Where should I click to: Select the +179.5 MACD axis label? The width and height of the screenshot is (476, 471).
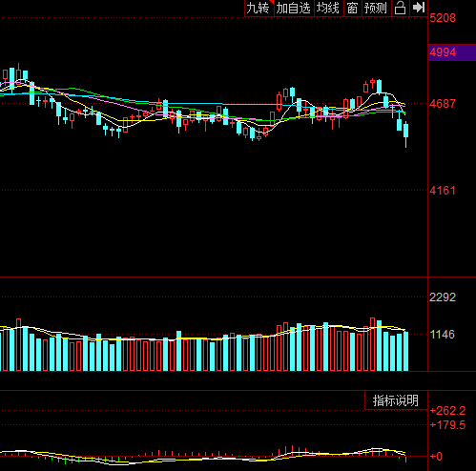[x=447, y=425]
